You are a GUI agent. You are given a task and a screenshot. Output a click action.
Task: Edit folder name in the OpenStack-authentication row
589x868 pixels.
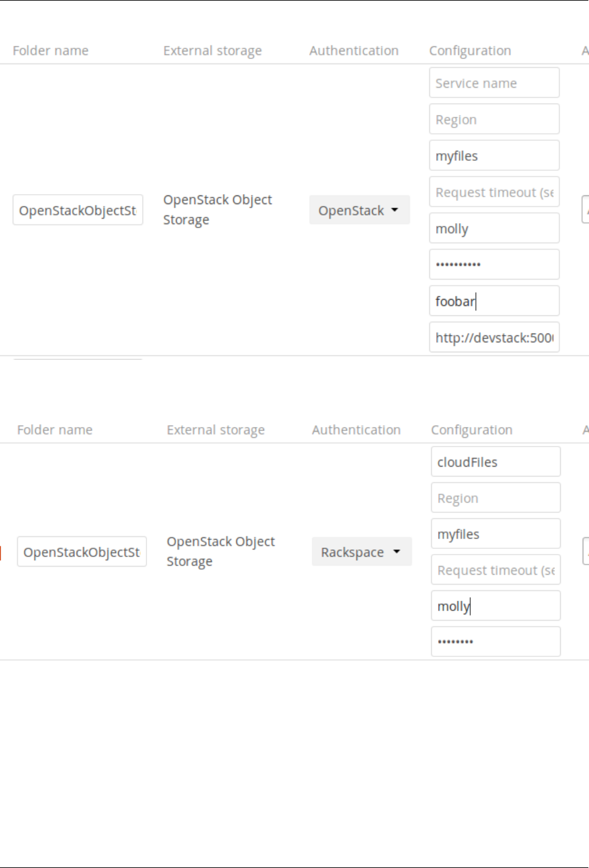78,210
